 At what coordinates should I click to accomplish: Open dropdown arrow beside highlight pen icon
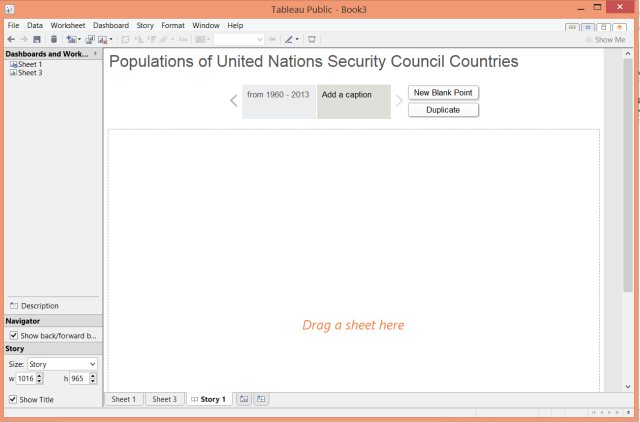(297, 39)
